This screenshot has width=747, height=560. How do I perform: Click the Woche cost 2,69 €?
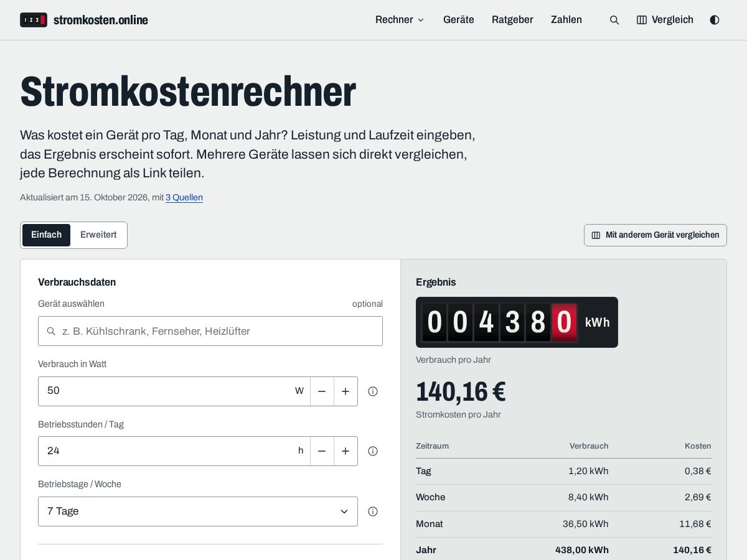(x=698, y=497)
